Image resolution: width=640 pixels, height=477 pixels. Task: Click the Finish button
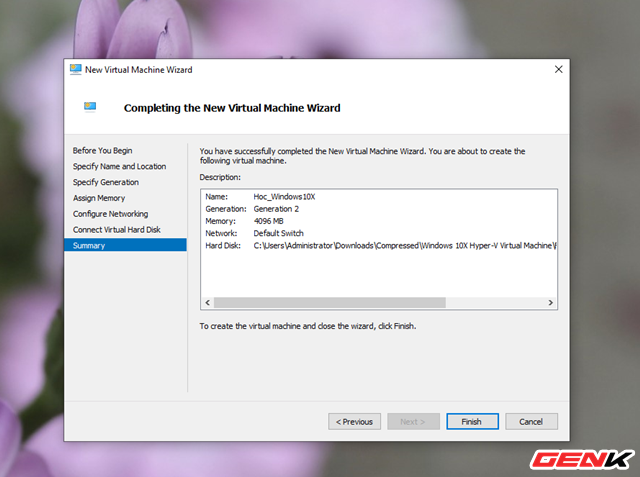point(472,422)
